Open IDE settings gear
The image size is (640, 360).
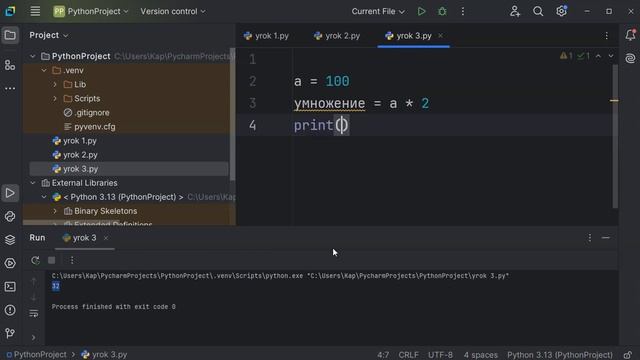tap(562, 11)
